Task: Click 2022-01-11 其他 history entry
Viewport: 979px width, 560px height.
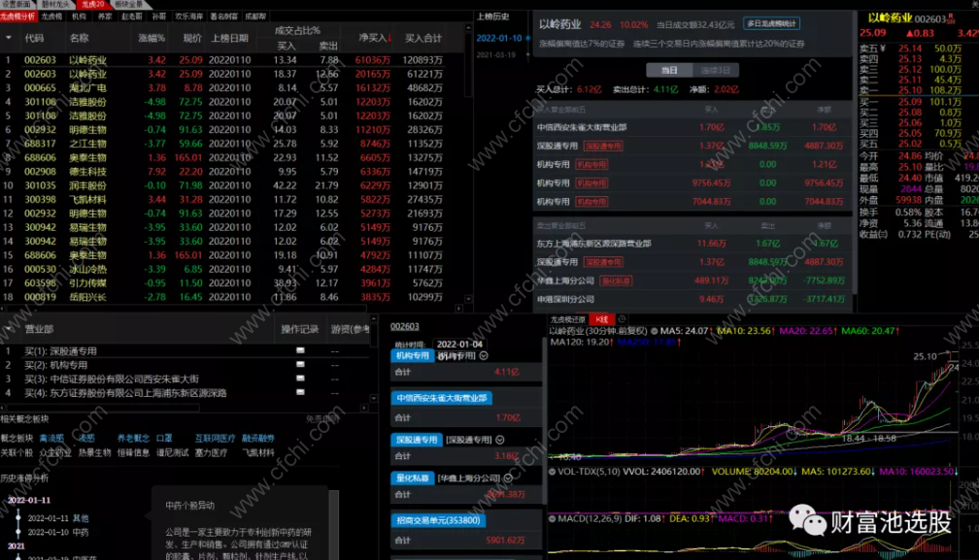Action: 58,518
